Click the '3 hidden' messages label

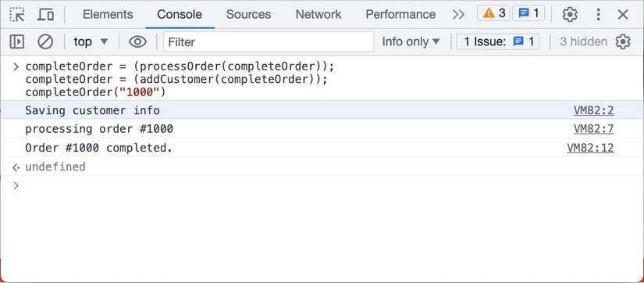[x=583, y=41]
